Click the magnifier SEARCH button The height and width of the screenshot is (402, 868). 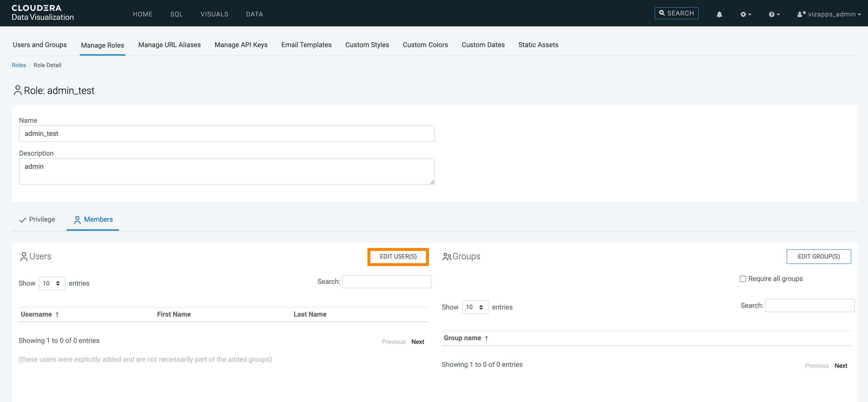pos(676,13)
